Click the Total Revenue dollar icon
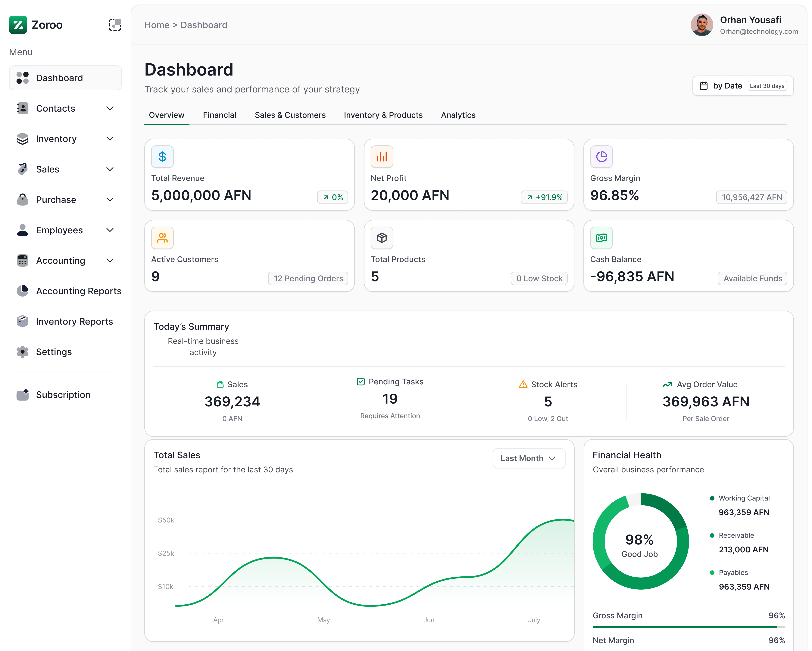The height and width of the screenshot is (651, 812). click(162, 156)
